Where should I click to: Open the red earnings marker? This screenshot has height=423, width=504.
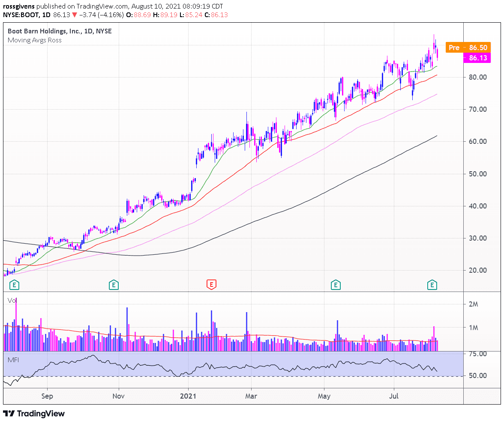(x=211, y=284)
